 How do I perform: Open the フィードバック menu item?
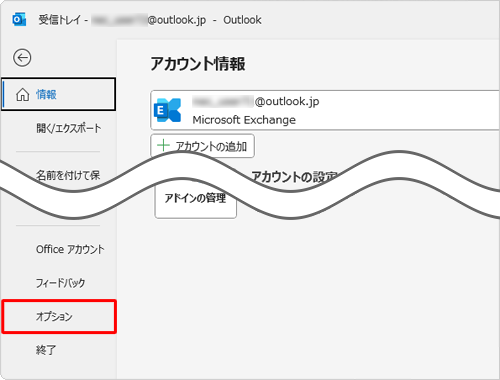point(60,283)
